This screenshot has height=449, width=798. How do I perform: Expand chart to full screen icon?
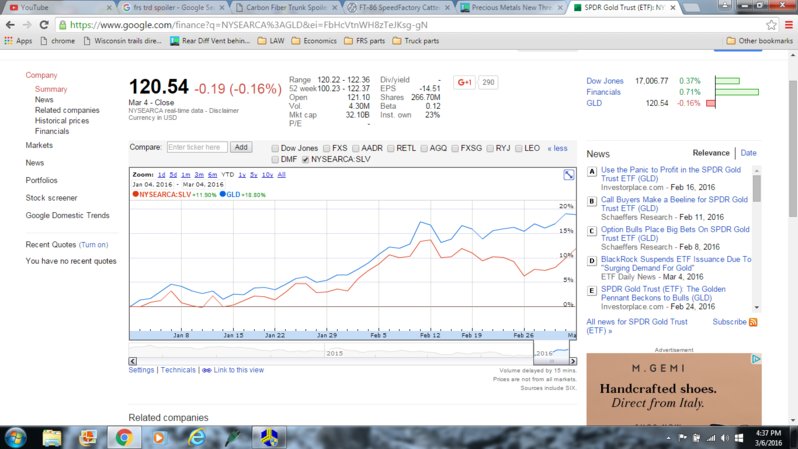(568, 175)
